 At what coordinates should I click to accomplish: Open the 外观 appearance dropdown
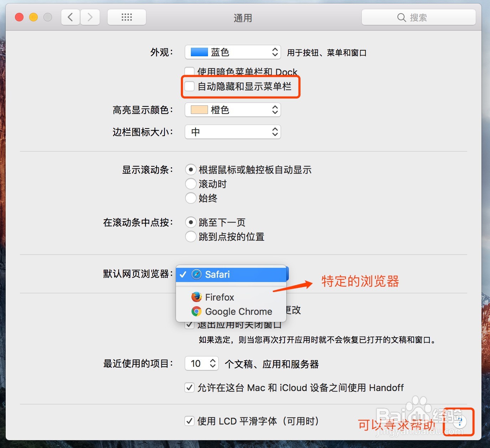[233, 52]
